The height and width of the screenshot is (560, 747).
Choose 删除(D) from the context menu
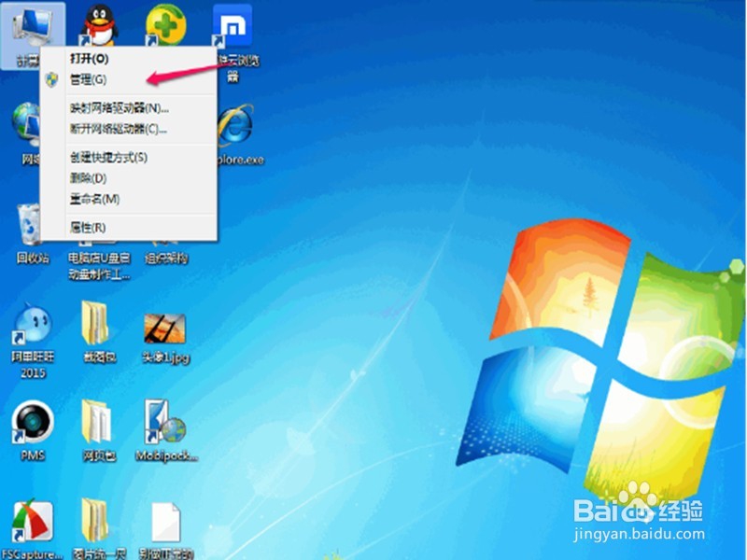pos(129,178)
